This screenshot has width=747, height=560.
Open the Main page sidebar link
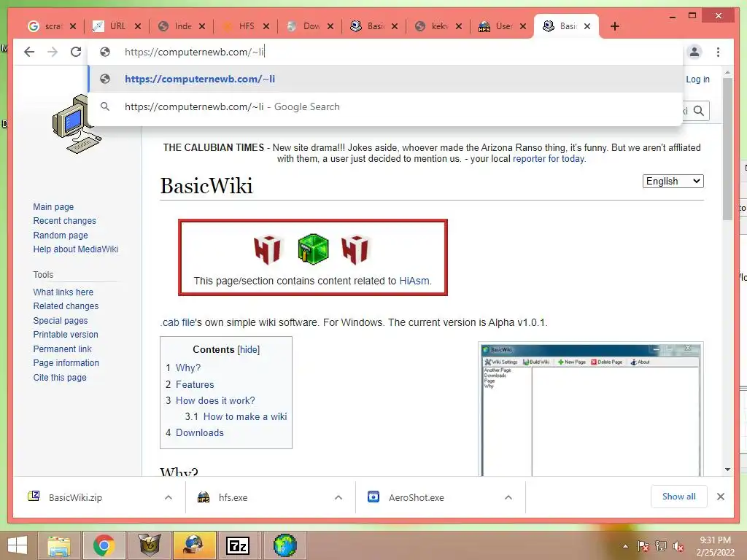coord(53,206)
